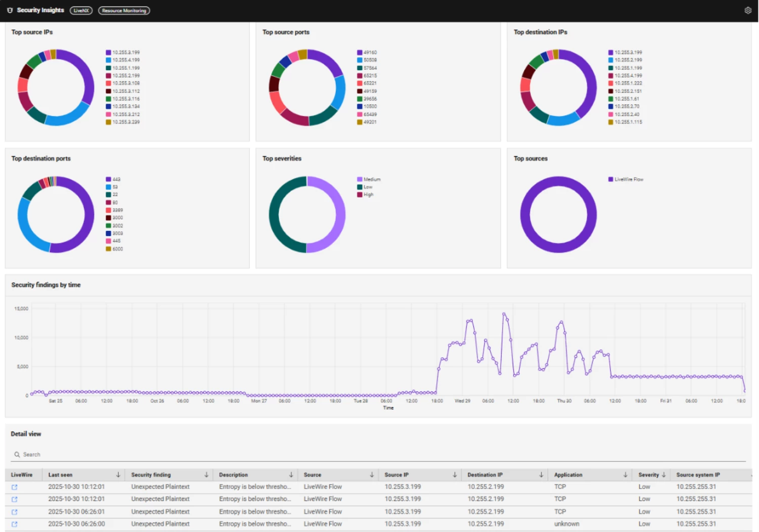
Task: Click Destination IP 10.255.2.199 in first row
Action: (x=485, y=487)
